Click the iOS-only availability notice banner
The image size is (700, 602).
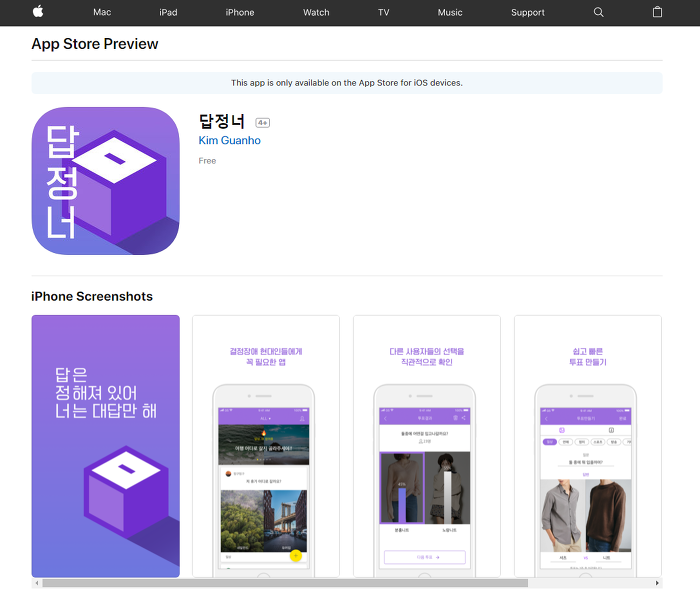point(347,83)
